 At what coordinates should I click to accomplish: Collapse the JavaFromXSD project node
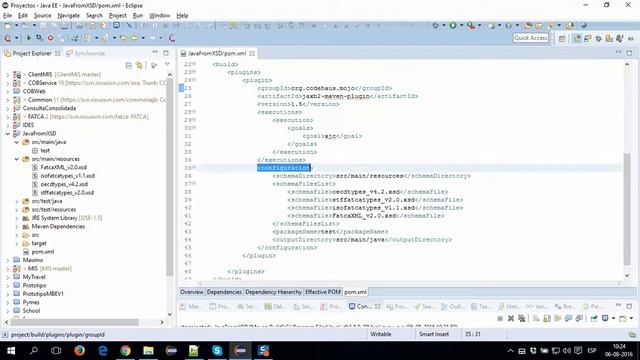(8, 133)
